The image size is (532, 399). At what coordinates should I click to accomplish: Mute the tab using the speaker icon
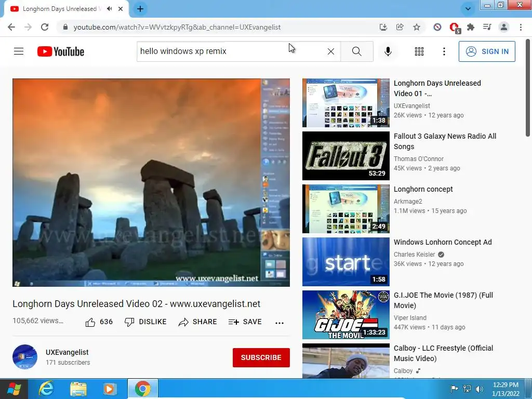(x=109, y=9)
